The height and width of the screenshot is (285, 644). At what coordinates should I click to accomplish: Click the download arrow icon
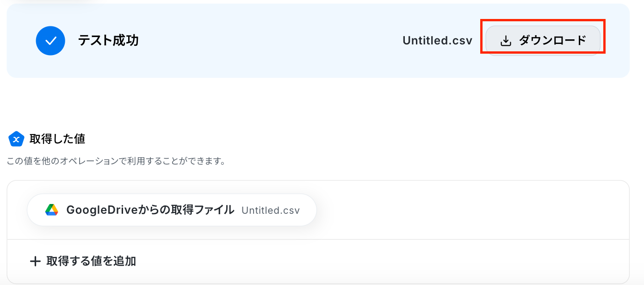(506, 41)
